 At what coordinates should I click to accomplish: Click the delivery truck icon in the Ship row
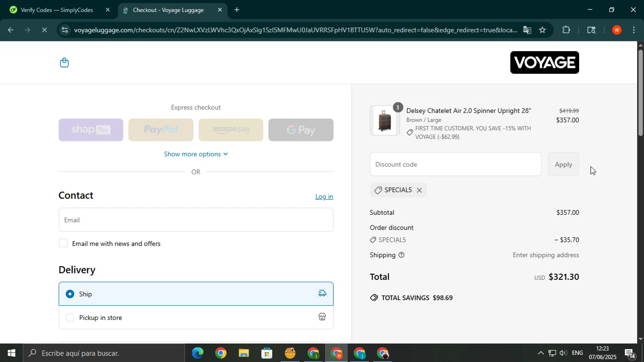pyautogui.click(x=322, y=294)
